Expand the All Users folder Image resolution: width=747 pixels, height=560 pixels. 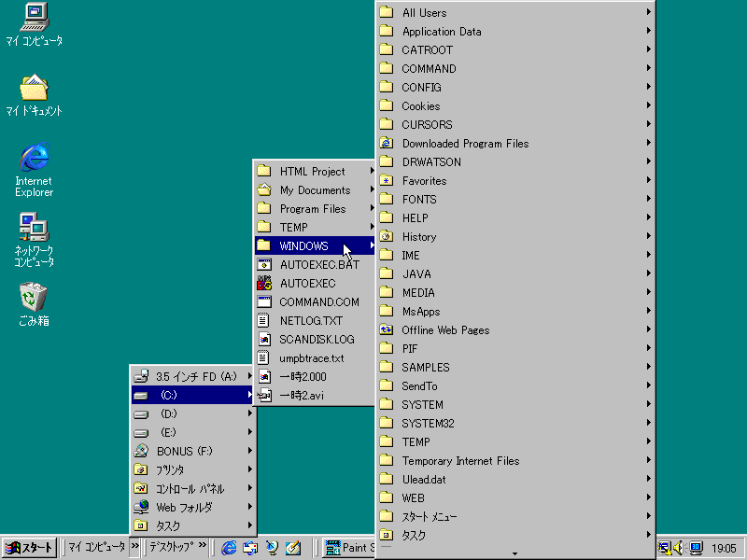(515, 12)
